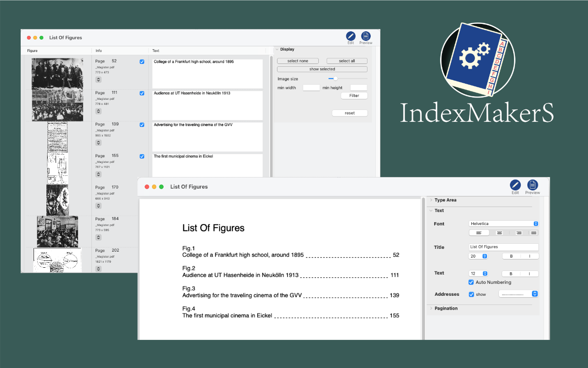588x368 pixels.
Task: Click the Text column header
Action: tap(156, 51)
